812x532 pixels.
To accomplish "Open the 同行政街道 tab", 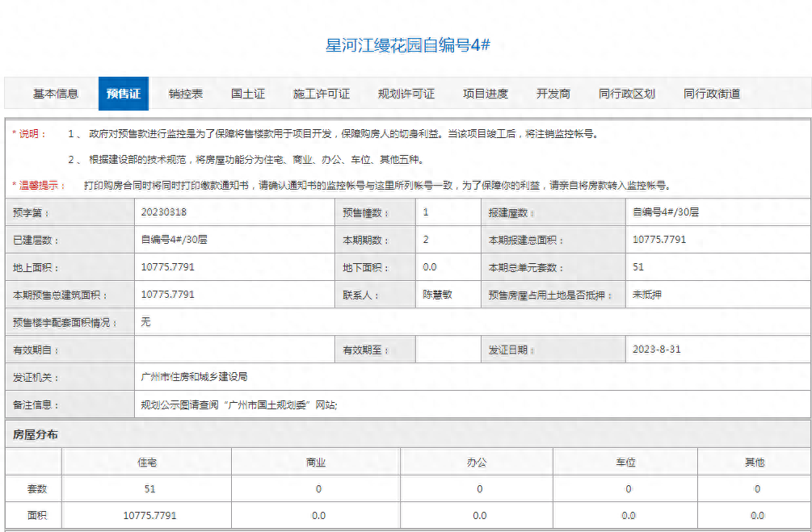I will (712, 94).
